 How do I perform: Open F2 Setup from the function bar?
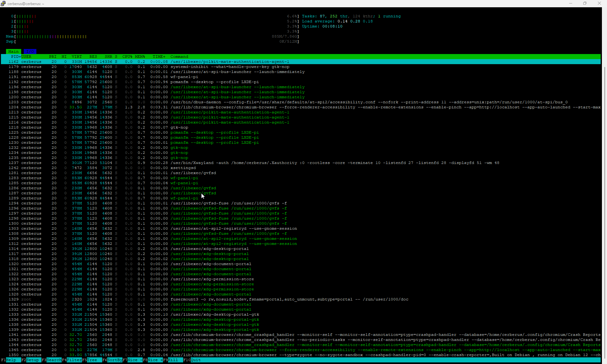point(31,360)
